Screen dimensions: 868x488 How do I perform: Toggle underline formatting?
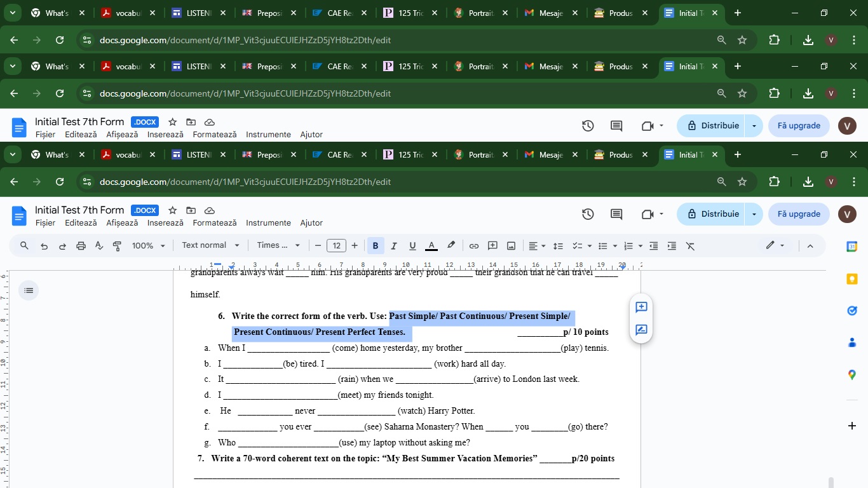pos(412,246)
